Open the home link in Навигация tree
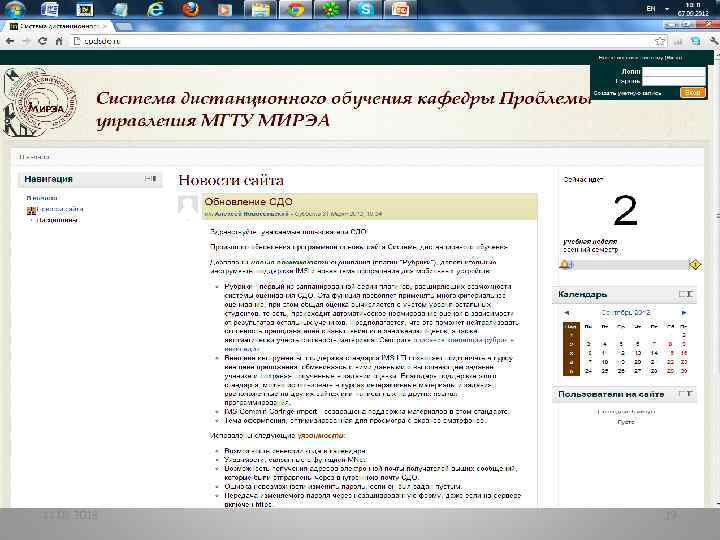 (x=42, y=198)
